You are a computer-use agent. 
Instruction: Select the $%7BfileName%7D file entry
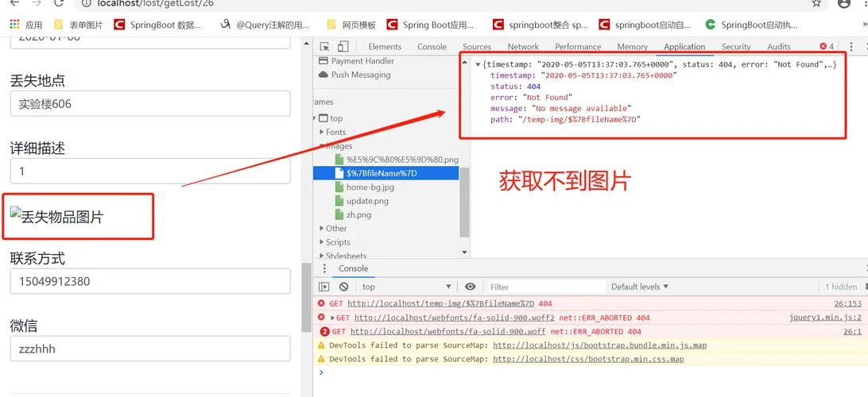point(386,173)
